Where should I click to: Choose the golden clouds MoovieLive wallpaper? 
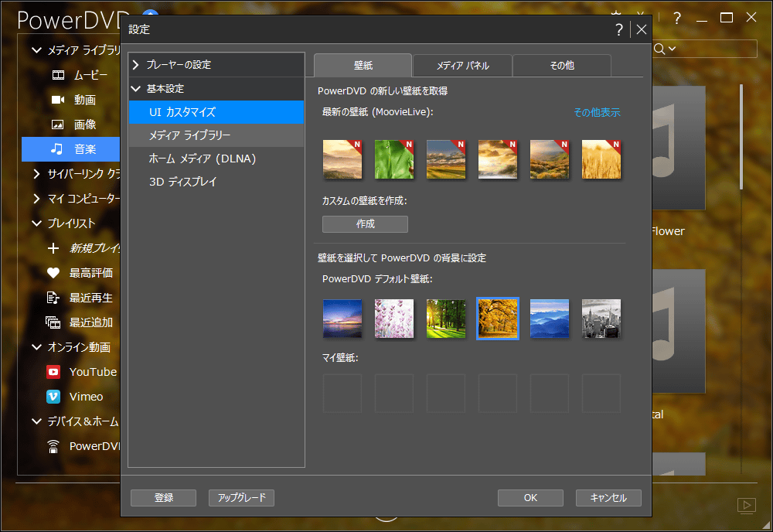497,159
